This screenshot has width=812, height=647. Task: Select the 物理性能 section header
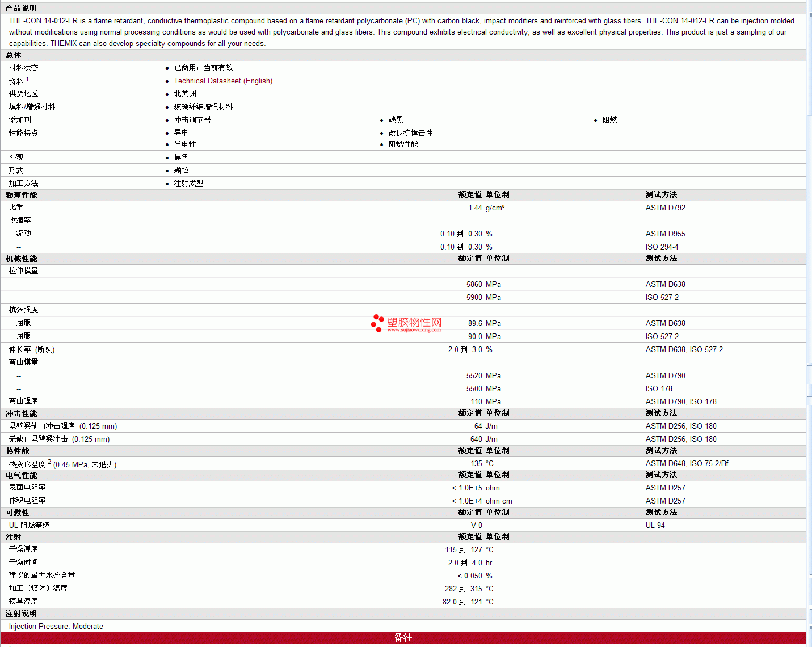[21, 195]
